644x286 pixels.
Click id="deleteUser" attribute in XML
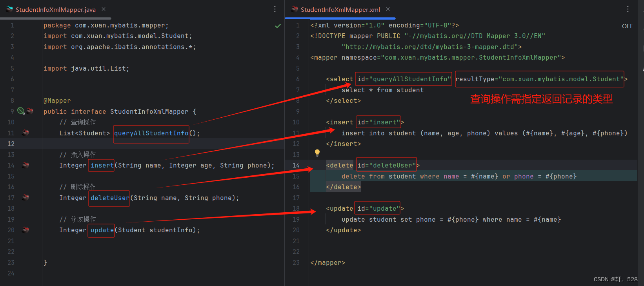click(x=386, y=166)
